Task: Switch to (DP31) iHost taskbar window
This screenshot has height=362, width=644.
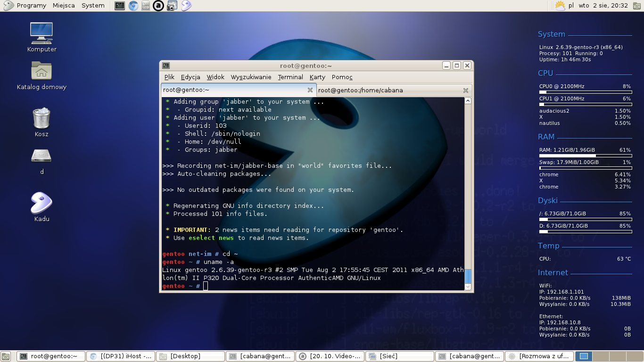Action: pos(121,356)
